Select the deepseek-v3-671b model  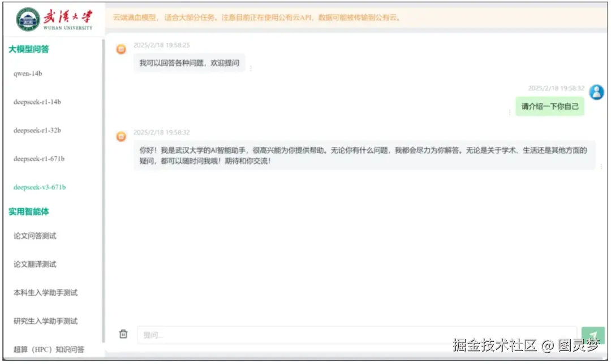(x=38, y=187)
